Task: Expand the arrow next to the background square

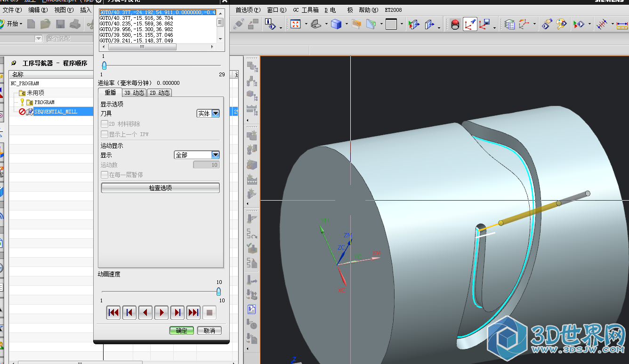Action: click(x=402, y=24)
